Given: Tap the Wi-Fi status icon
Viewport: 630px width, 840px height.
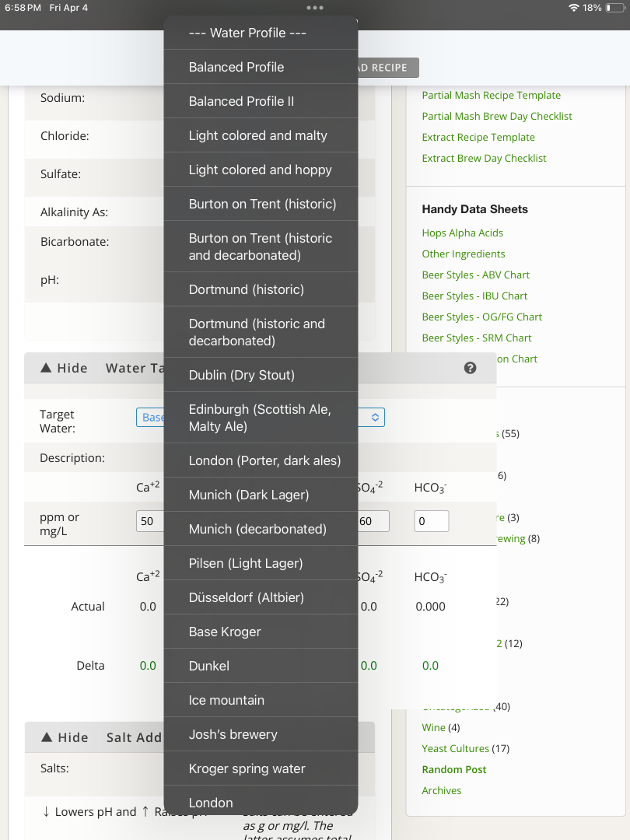Looking at the screenshot, I should [x=574, y=8].
